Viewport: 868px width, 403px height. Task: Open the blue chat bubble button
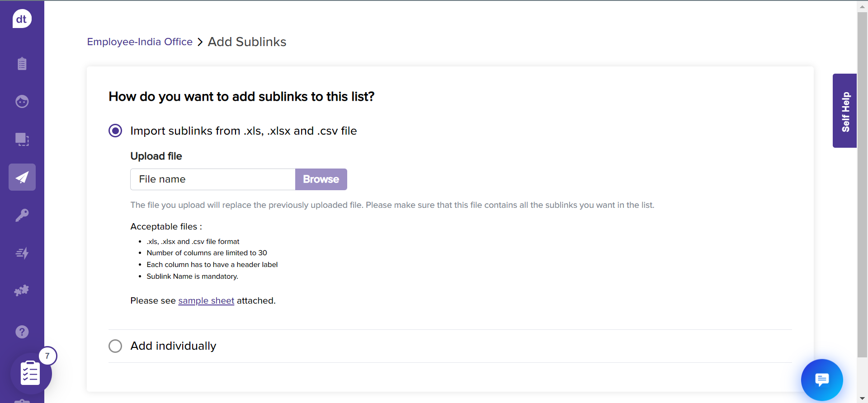point(821,380)
